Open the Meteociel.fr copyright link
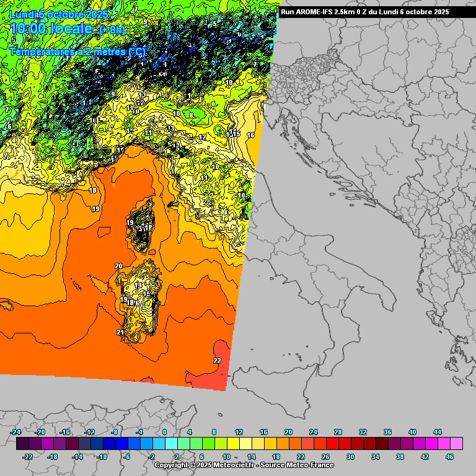Image resolution: width=476 pixels, height=476 pixels. [244, 465]
